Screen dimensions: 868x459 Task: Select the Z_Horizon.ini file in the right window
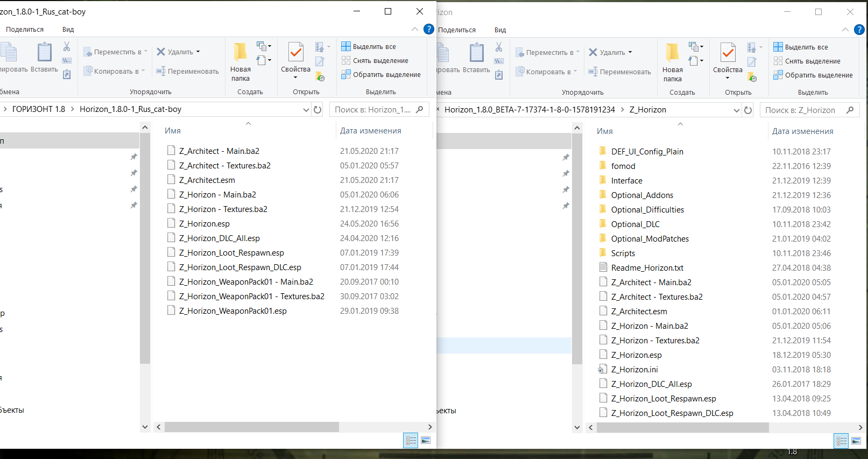point(634,370)
